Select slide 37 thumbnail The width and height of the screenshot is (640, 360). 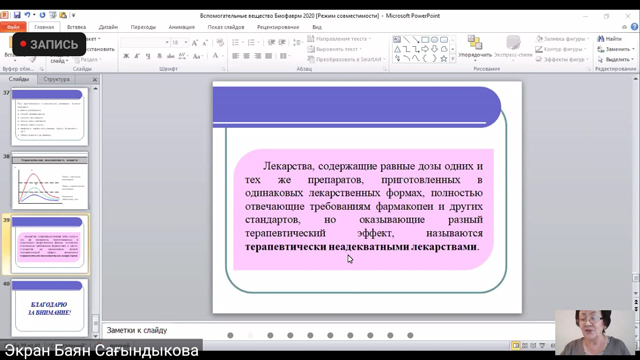[49, 117]
